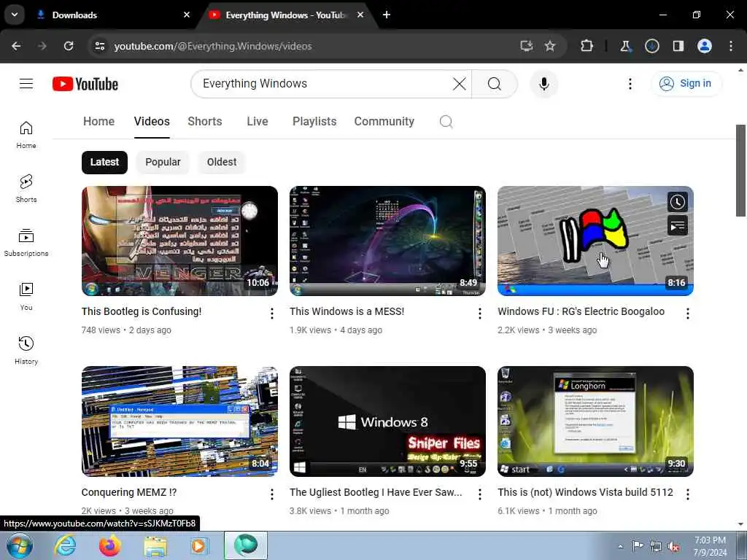Switch to the Playlists tab
This screenshot has width=747, height=560.
[314, 122]
